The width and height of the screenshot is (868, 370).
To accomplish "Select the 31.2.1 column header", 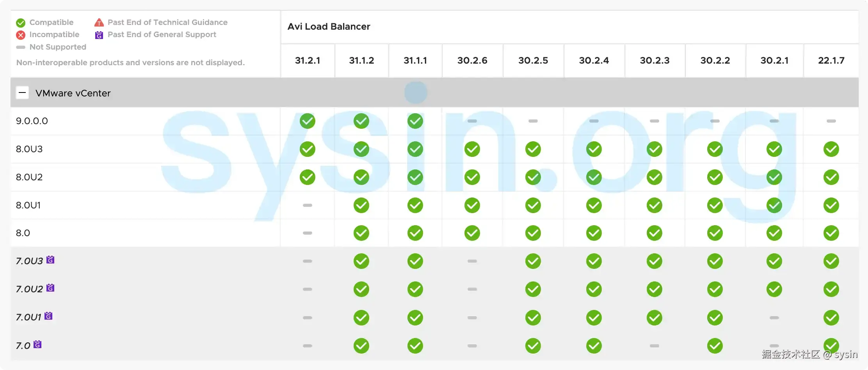I will tap(308, 60).
